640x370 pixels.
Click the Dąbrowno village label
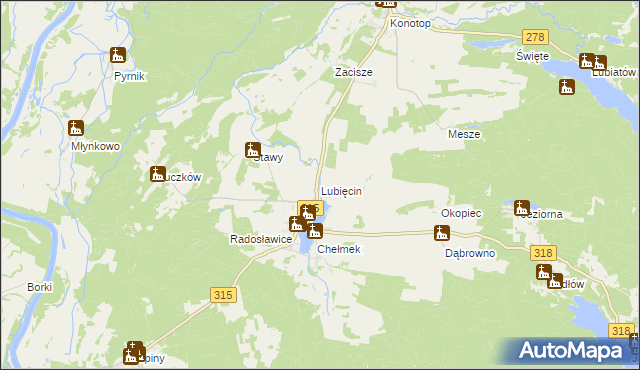(470, 253)
